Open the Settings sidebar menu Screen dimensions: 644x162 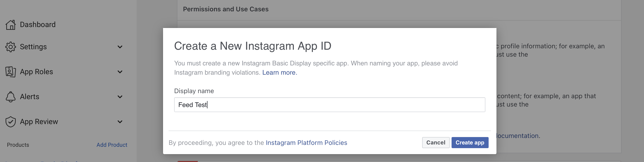[33, 47]
